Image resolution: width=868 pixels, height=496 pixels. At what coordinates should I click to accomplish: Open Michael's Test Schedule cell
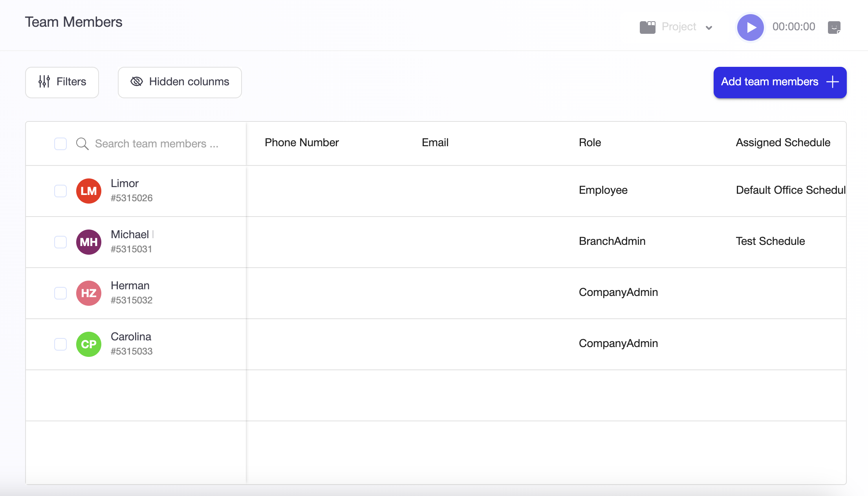[x=770, y=241]
